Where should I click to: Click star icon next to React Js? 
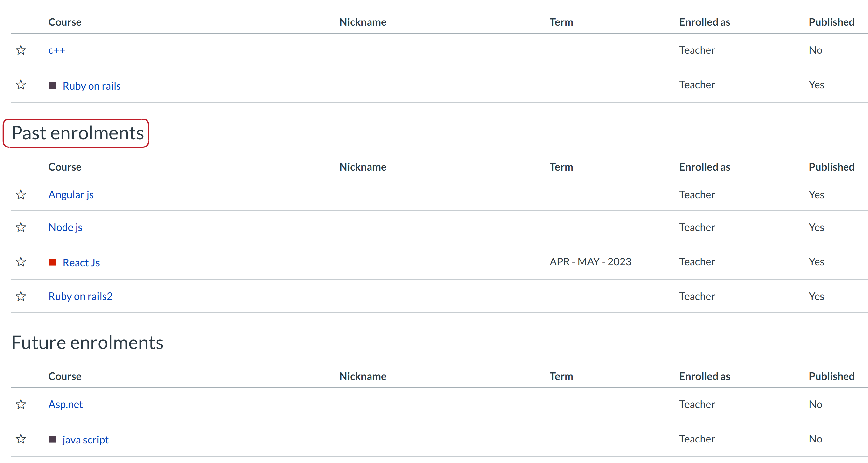(x=21, y=262)
